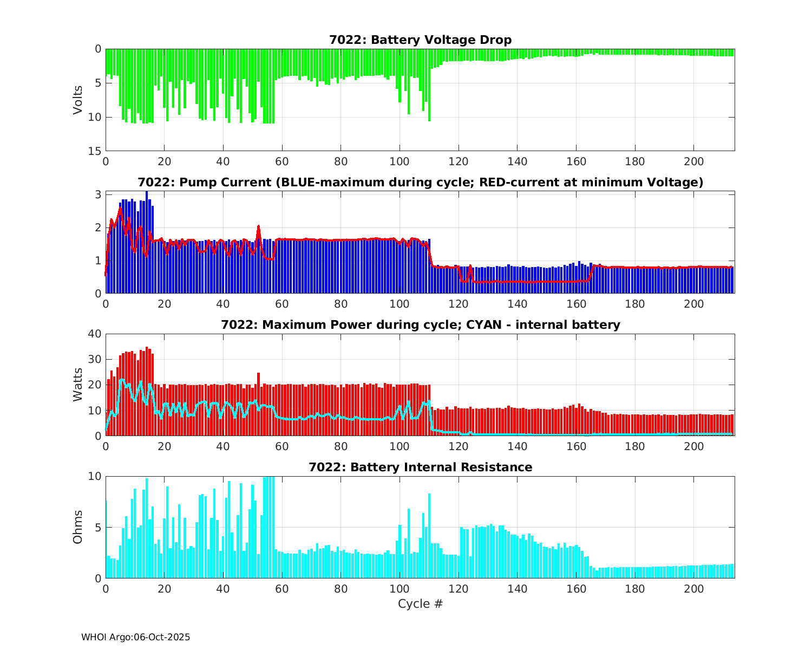
Task: Click the Battery Voltage Drop plot title
Action: [x=420, y=40]
